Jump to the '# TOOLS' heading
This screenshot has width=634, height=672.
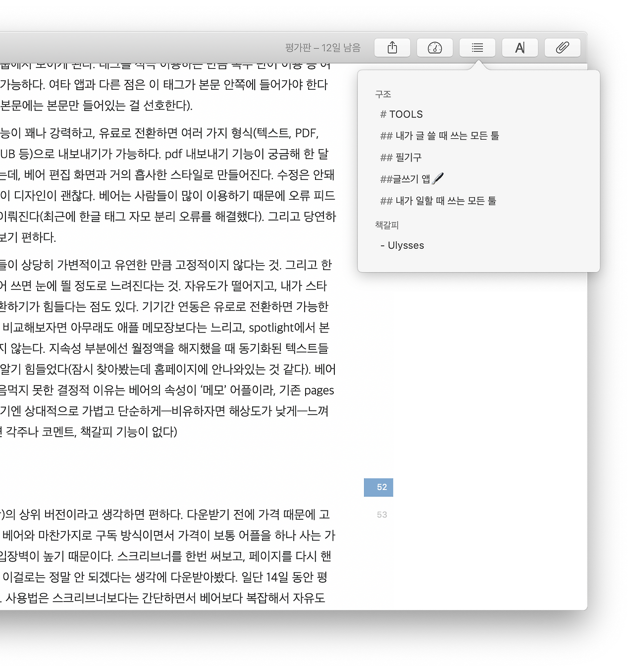point(401,114)
